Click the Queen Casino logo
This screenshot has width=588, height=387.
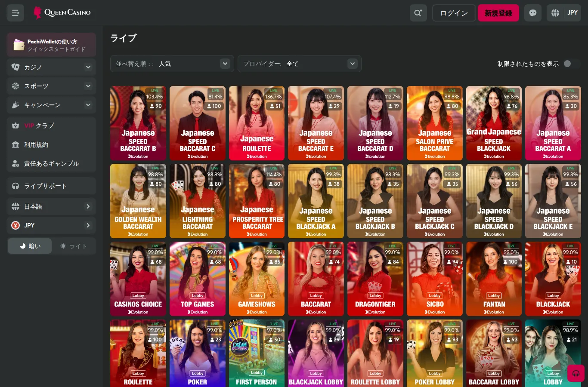(62, 12)
